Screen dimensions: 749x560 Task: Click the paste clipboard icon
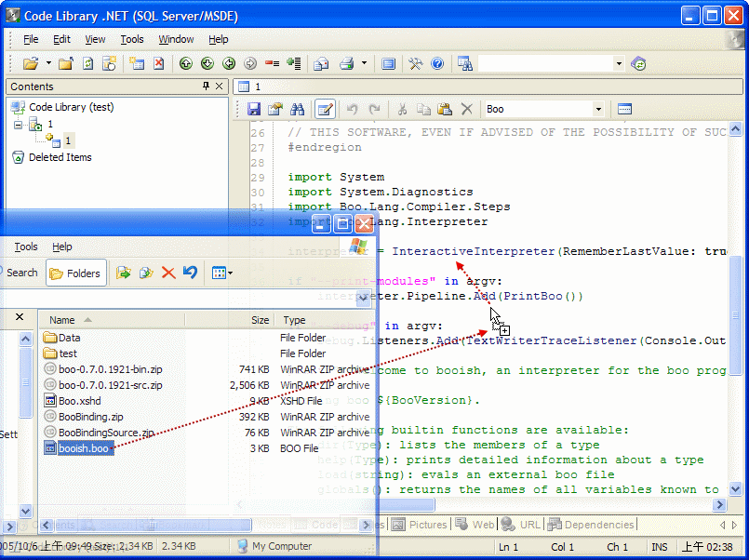tap(445, 110)
